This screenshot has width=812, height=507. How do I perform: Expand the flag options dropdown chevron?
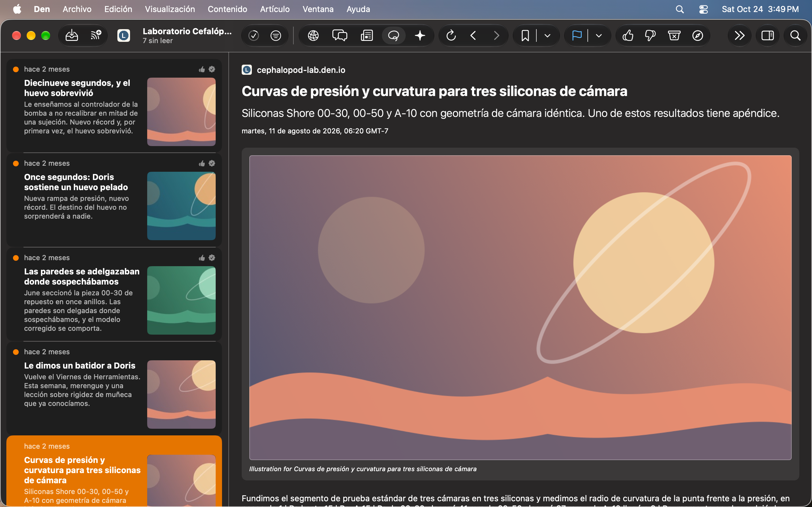tap(599, 35)
